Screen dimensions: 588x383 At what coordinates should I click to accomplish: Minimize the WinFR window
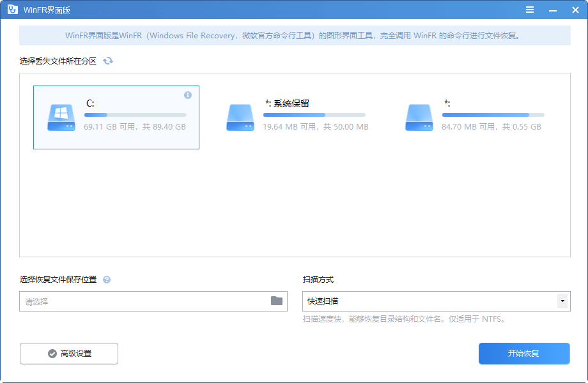[553, 10]
